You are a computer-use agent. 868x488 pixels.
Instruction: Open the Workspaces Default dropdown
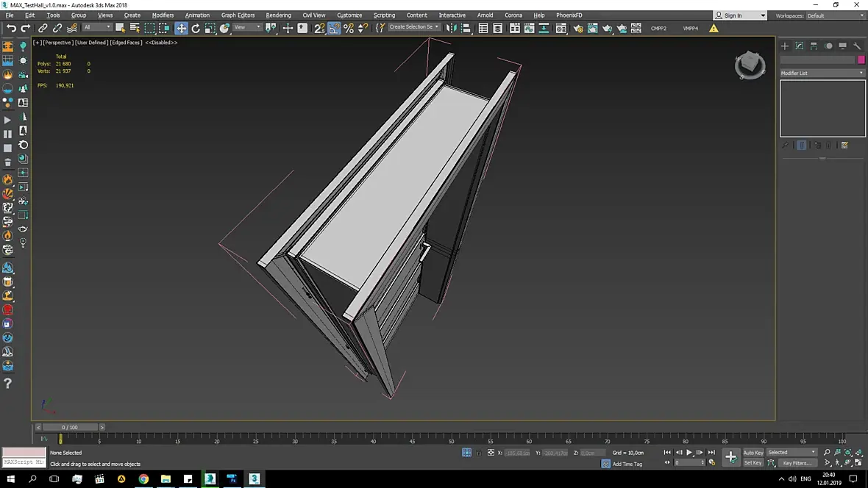pos(835,15)
